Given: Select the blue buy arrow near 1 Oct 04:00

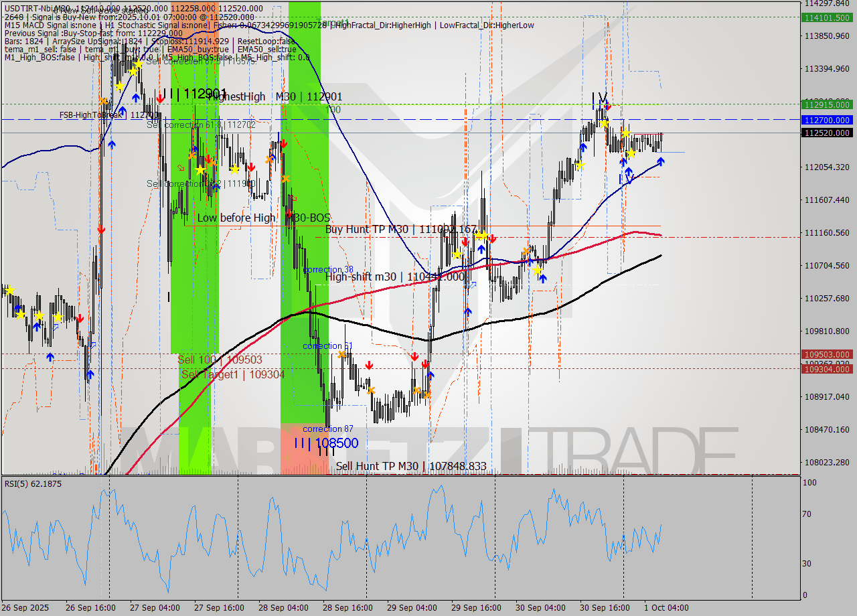Looking at the screenshot, I should [659, 161].
